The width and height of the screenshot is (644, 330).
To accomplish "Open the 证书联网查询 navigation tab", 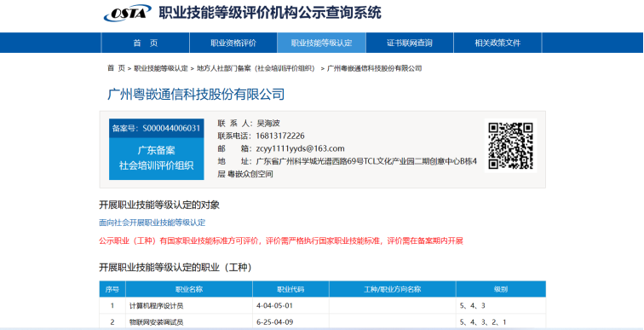I will tap(410, 43).
